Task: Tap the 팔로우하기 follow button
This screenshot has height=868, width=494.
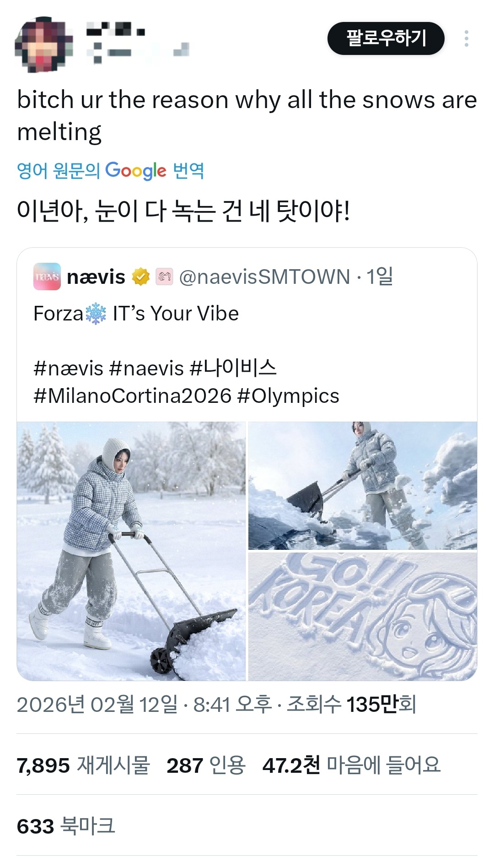Action: pyautogui.click(x=386, y=38)
